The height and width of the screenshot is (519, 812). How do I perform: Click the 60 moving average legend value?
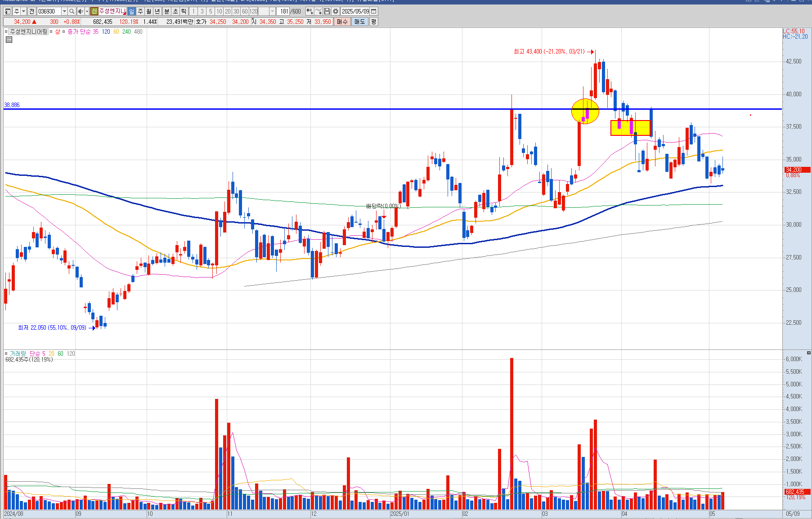[116, 32]
